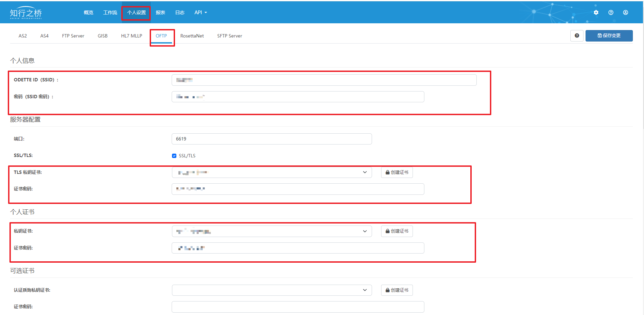This screenshot has width=644, height=315.
Task: Open the 私钥证书 dropdown under 个人证书
Action: 272,231
